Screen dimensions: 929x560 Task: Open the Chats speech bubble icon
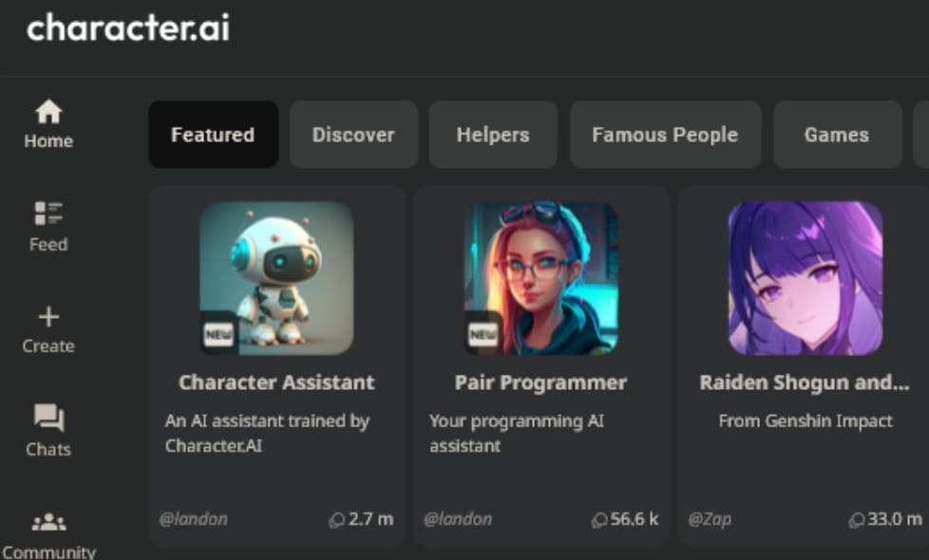(x=48, y=418)
